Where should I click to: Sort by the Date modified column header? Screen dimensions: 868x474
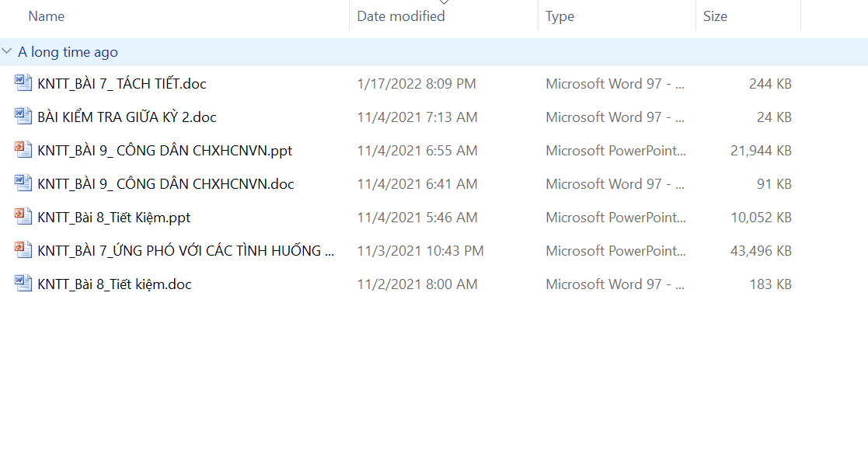pyautogui.click(x=401, y=16)
